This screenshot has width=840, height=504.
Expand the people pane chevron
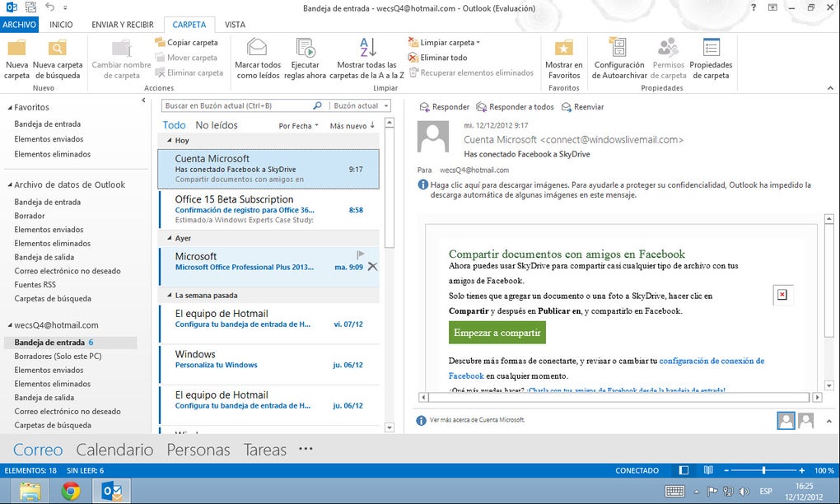828,421
